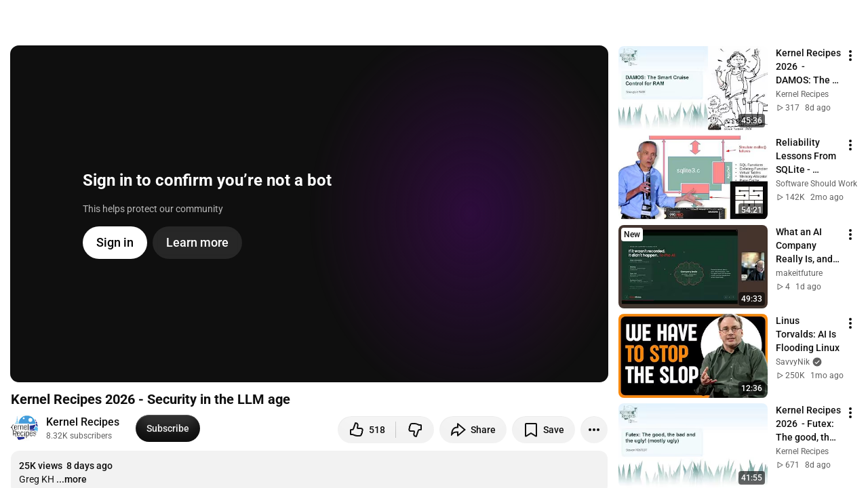Visit Software Should Work channel
Screen dimensions: 868x488
pos(816,184)
